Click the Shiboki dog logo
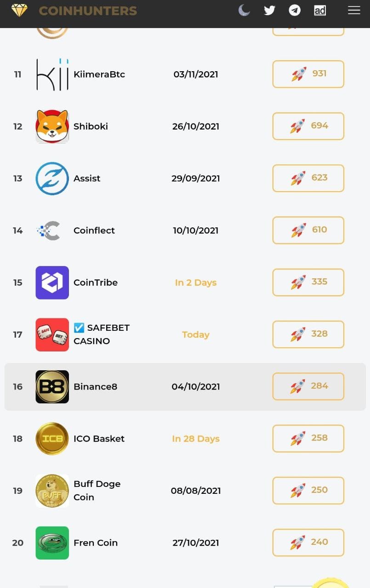The image size is (370, 588). tap(52, 126)
